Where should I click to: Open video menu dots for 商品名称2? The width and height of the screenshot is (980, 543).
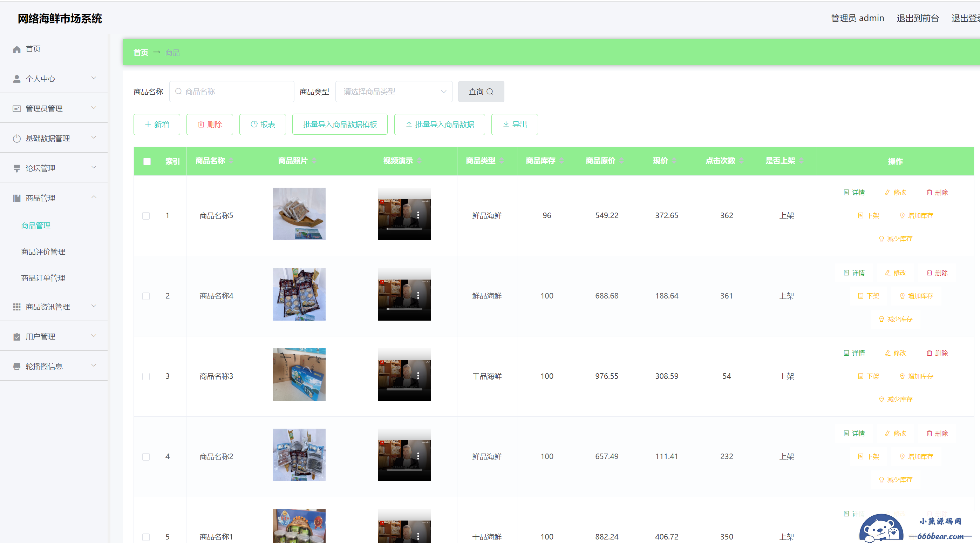(x=418, y=456)
